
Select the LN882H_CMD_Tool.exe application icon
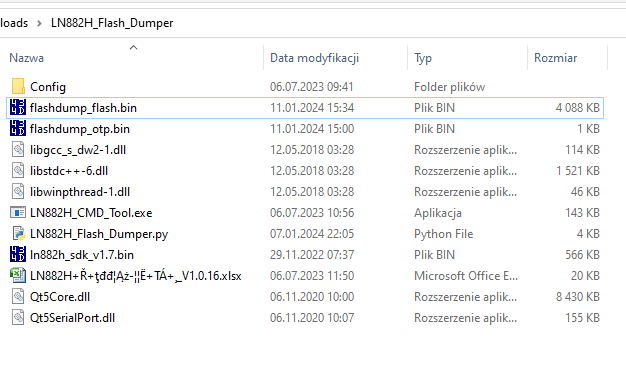(18, 213)
